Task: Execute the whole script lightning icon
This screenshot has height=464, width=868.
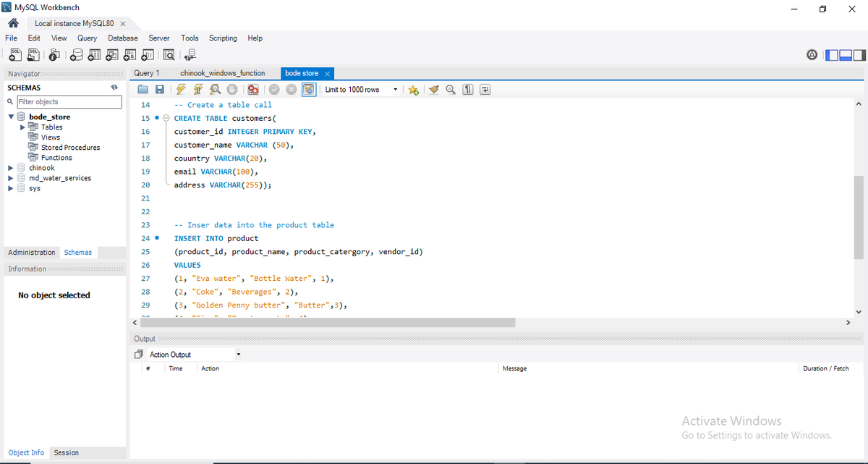Action: [x=180, y=90]
